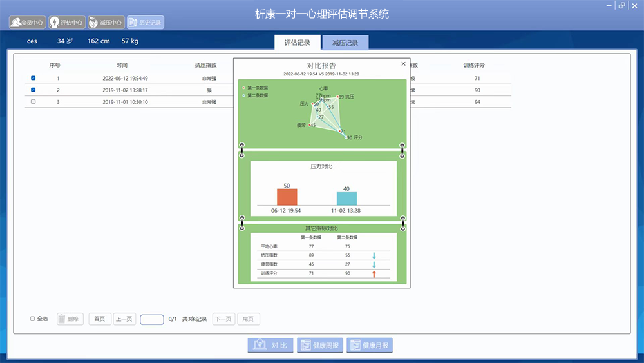The height and width of the screenshot is (363, 644).
Task: Open the 会员中心 member center
Action: (27, 23)
